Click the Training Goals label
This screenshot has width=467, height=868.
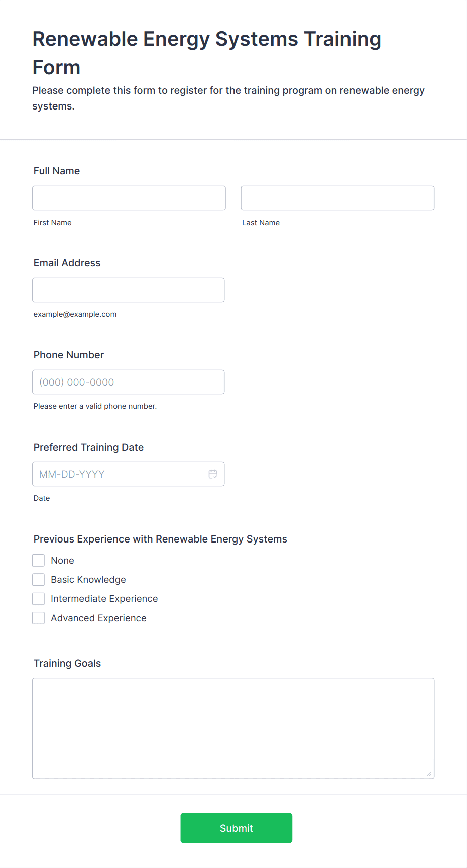pos(67,663)
